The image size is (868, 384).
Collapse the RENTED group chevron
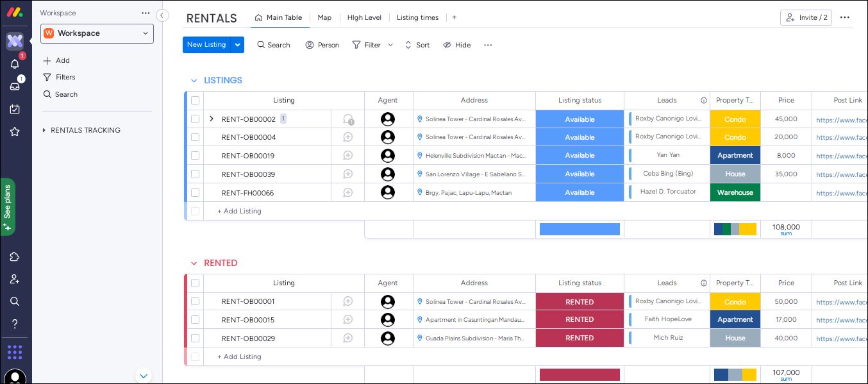194,263
